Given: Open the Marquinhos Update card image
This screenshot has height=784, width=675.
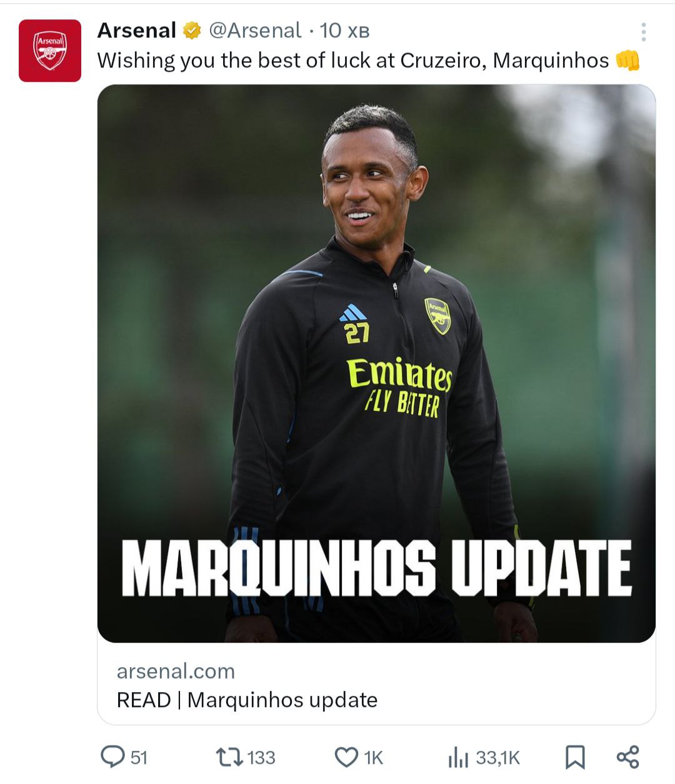Looking at the screenshot, I should tap(376, 363).
